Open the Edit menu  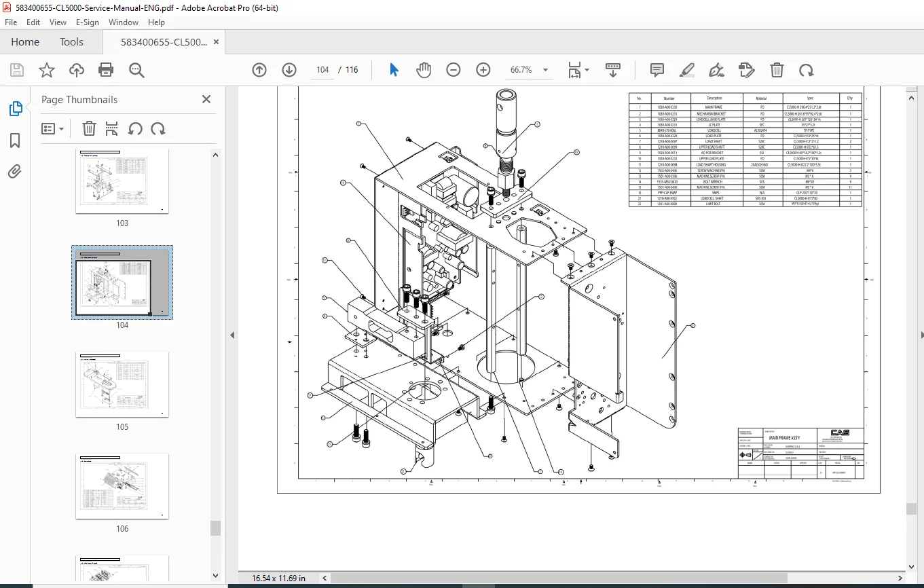(x=33, y=22)
